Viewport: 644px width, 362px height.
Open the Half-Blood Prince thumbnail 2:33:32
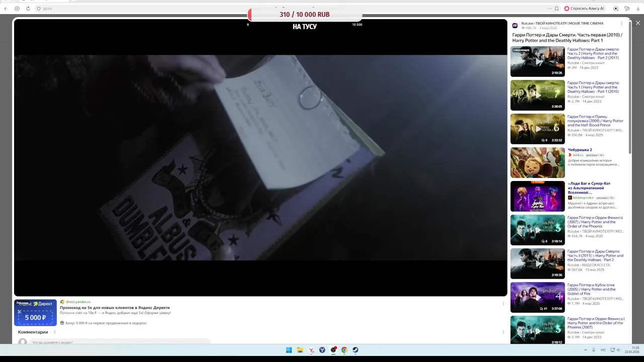537,129
